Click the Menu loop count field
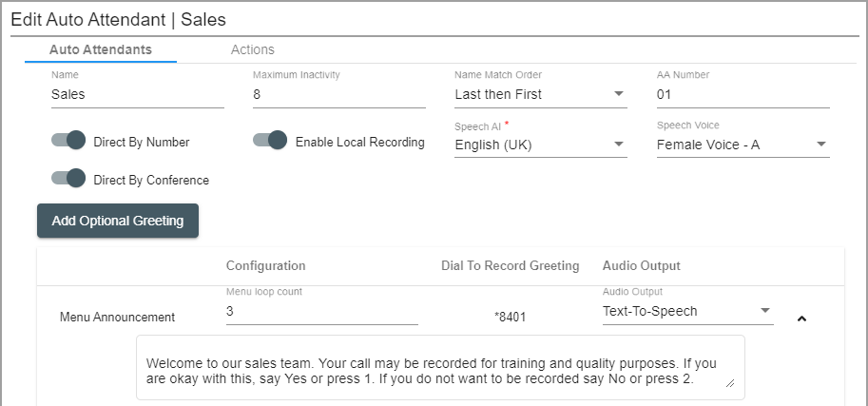868x406 pixels. [322, 312]
